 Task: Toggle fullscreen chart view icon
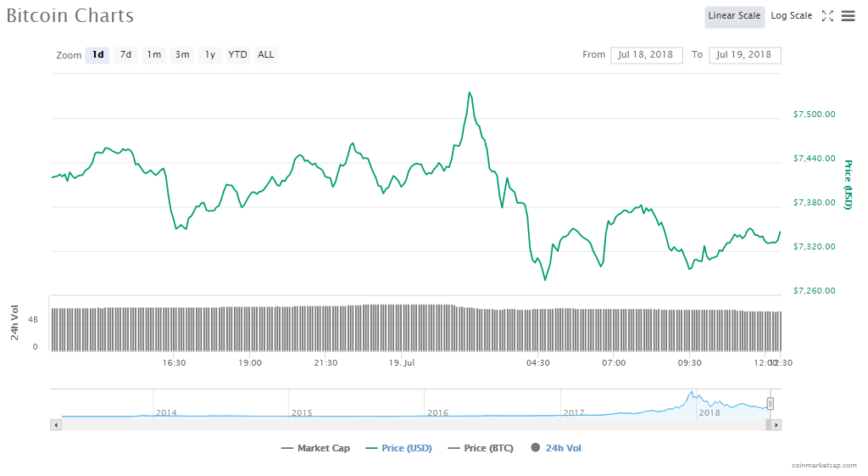828,16
